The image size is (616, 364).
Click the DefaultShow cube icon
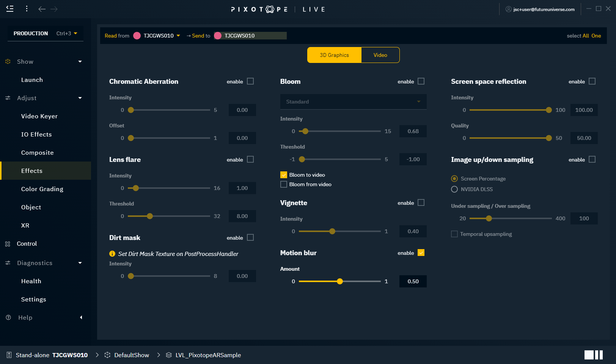coord(107,355)
